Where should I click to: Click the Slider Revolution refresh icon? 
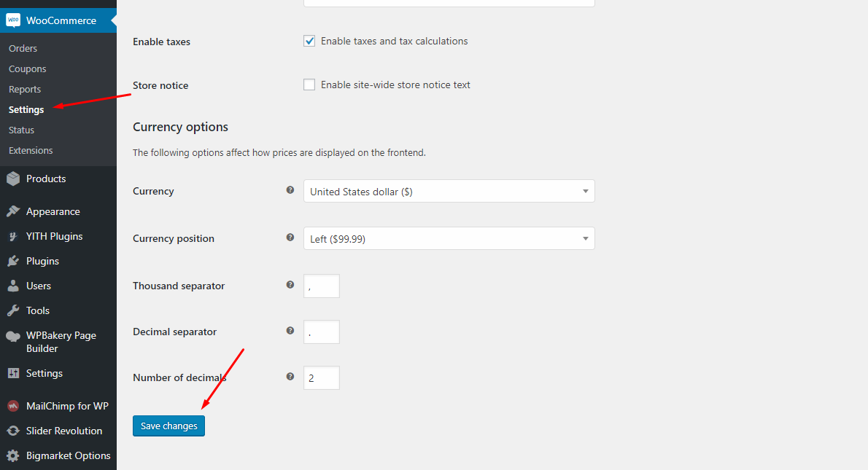13,431
